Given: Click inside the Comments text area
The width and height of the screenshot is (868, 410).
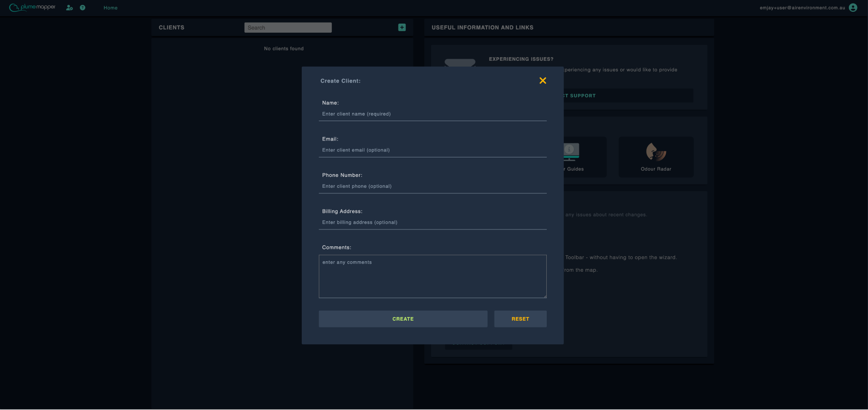Looking at the screenshot, I should pos(433,277).
